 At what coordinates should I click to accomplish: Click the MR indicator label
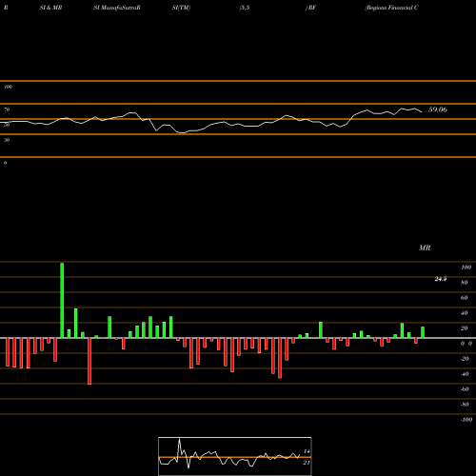tap(425, 248)
